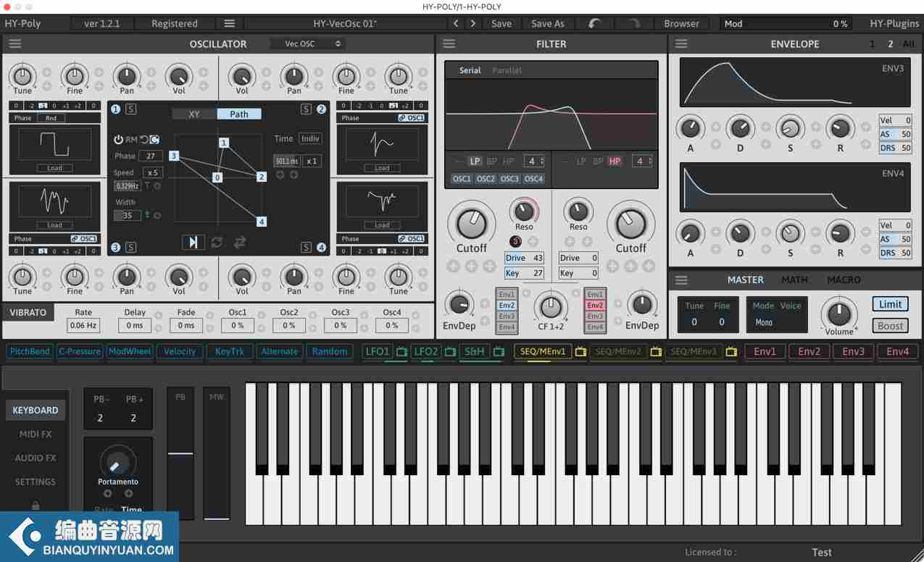924x562 pixels.
Task: Load a waveform for oscillator 1
Action: [x=54, y=168]
